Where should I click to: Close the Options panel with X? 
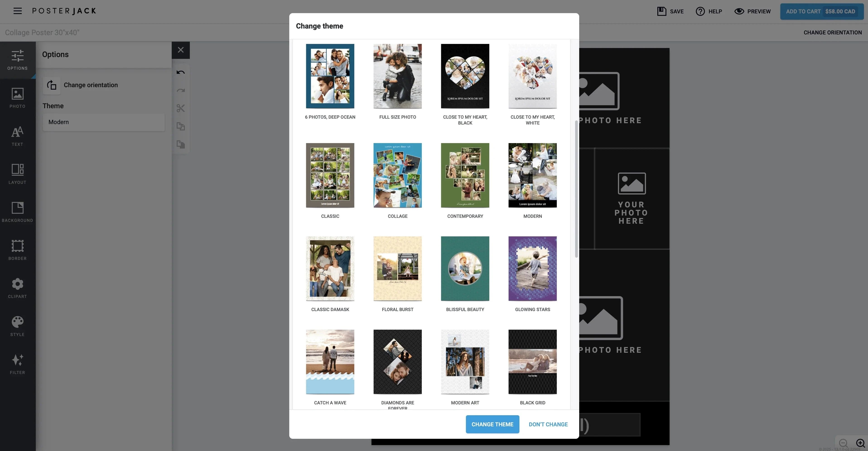tap(181, 50)
